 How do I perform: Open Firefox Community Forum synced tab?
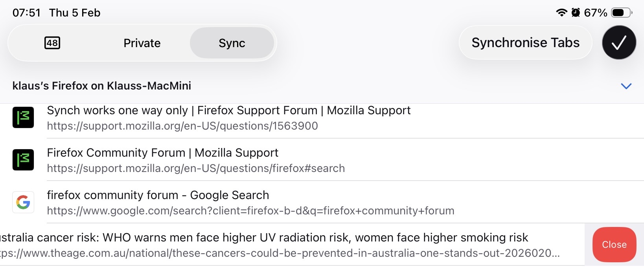(162, 153)
